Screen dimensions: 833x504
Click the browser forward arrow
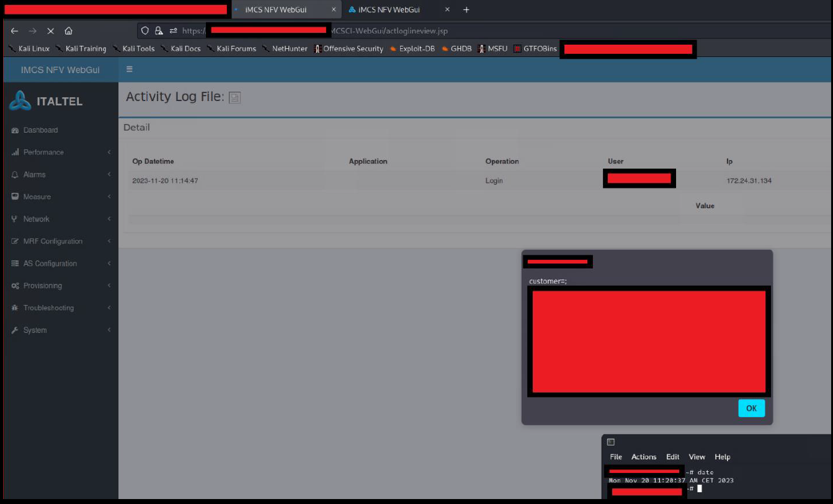pos(32,30)
